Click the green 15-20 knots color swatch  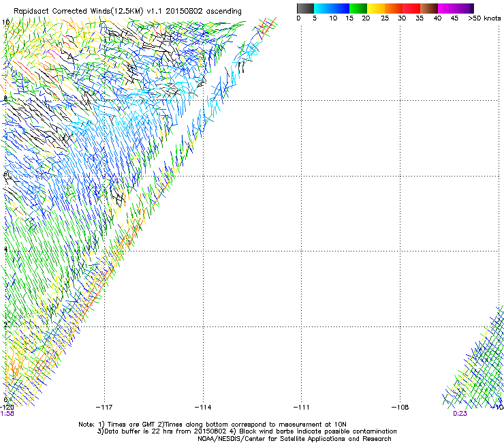pyautogui.click(x=358, y=8)
